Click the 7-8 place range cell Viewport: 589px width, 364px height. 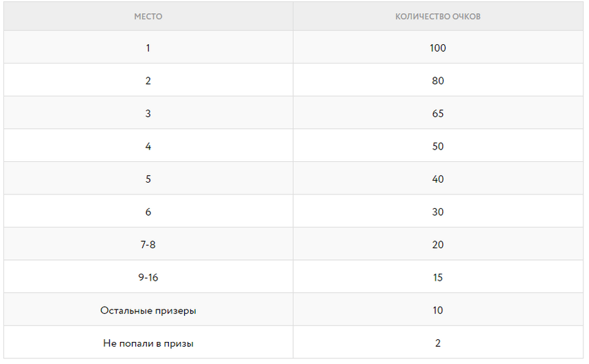point(148,244)
